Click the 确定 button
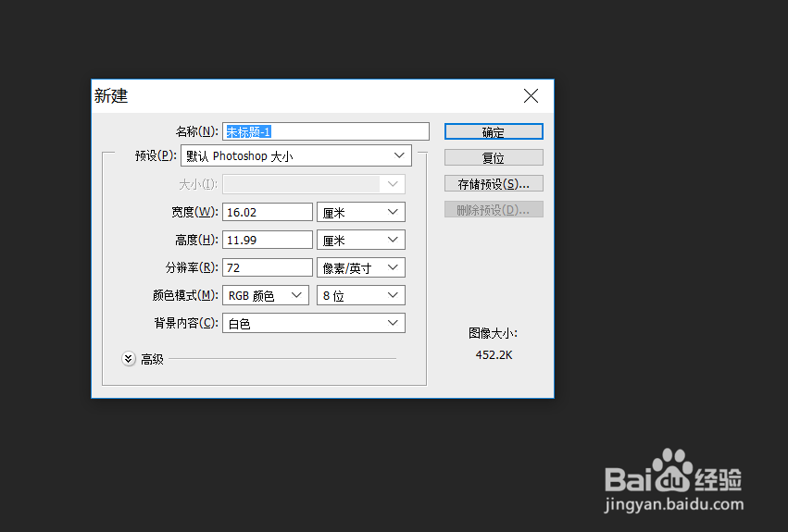 pyautogui.click(x=494, y=131)
